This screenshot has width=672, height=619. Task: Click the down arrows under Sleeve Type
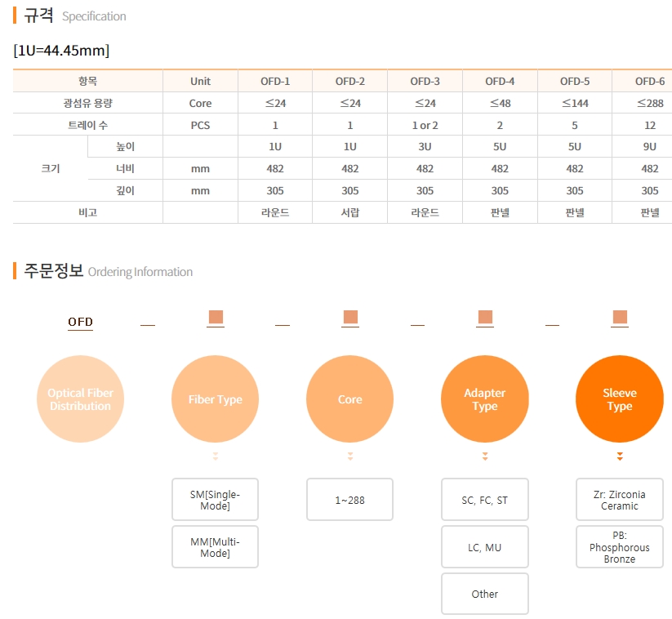tap(620, 456)
